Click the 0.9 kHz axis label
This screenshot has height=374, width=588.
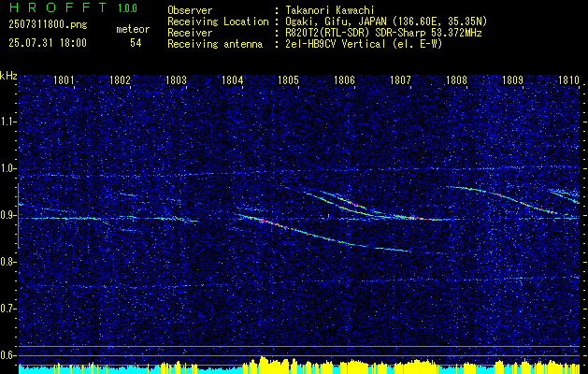click(7, 215)
